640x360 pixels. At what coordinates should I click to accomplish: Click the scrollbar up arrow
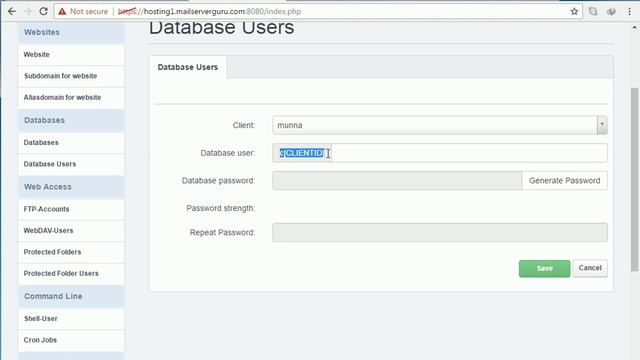(x=634, y=28)
